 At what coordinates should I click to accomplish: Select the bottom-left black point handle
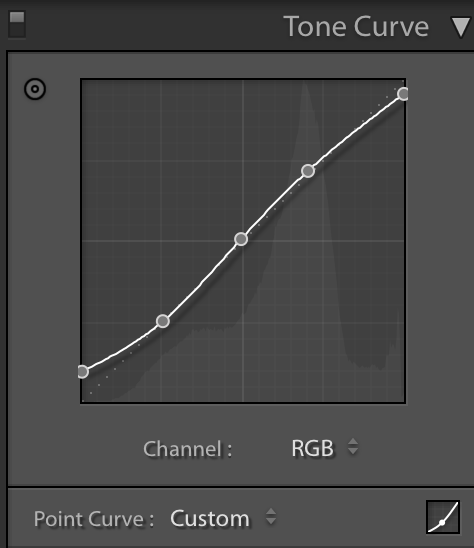(82, 372)
